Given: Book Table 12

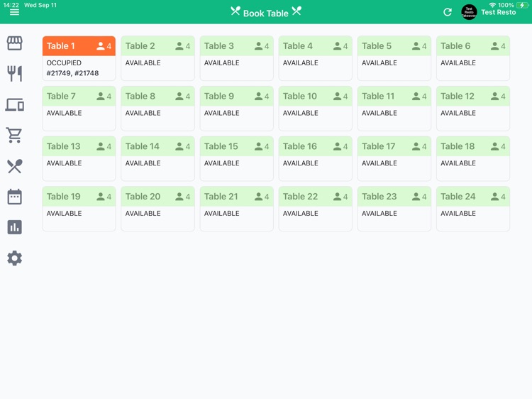Looking at the screenshot, I should pos(473,109).
